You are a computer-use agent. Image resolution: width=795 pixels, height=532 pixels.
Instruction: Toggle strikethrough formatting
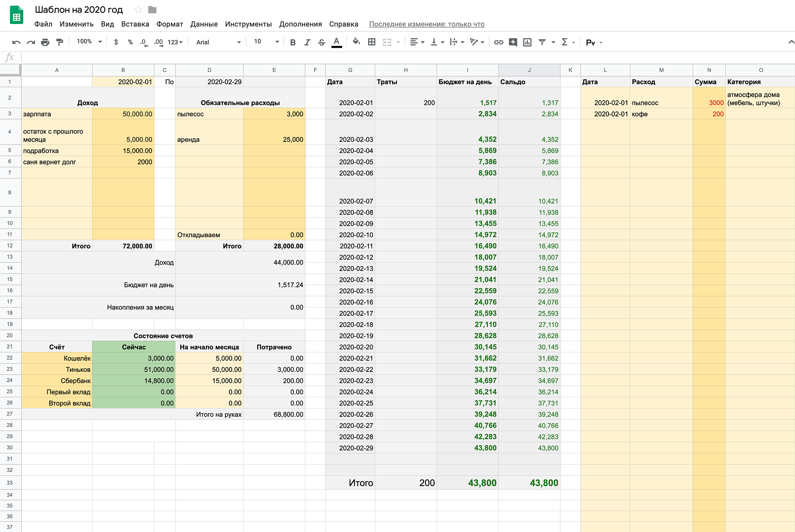click(322, 42)
